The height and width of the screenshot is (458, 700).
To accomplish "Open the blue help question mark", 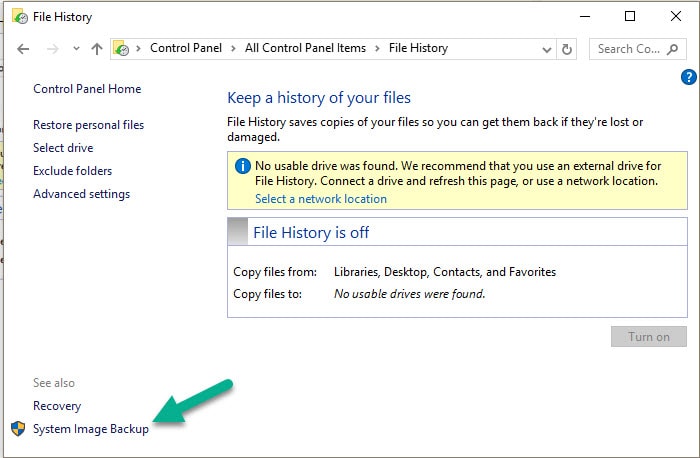I will point(688,77).
